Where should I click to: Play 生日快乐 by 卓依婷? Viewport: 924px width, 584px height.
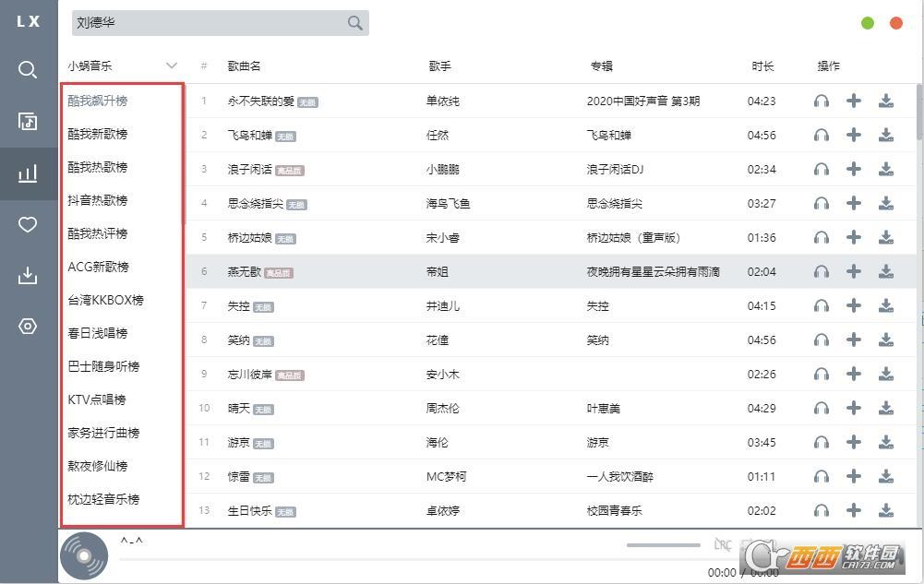pos(822,511)
